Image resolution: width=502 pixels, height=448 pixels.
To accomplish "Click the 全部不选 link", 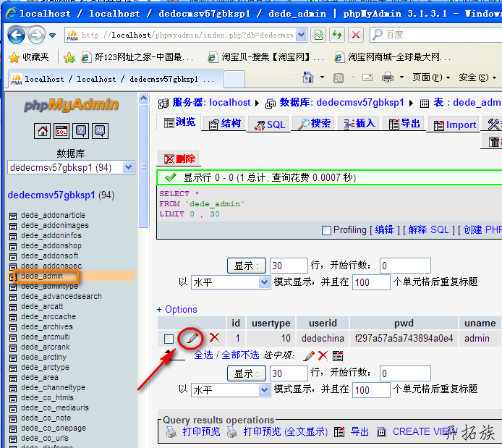I will (x=240, y=355).
